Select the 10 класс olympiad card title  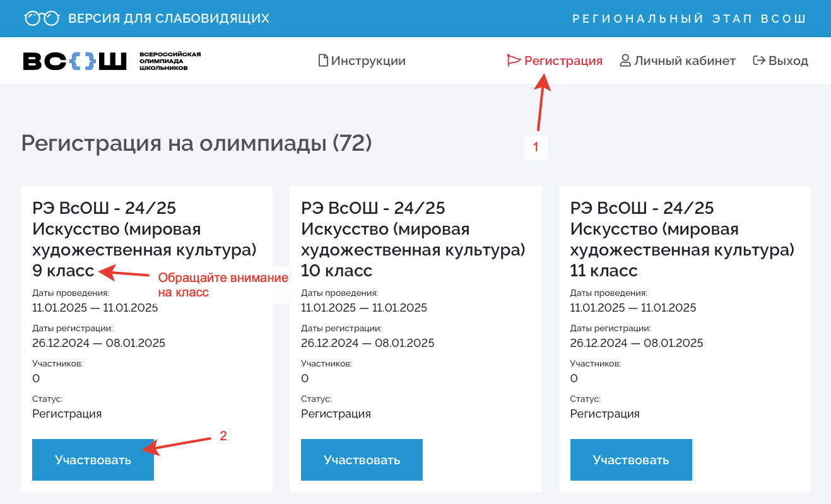coord(413,239)
